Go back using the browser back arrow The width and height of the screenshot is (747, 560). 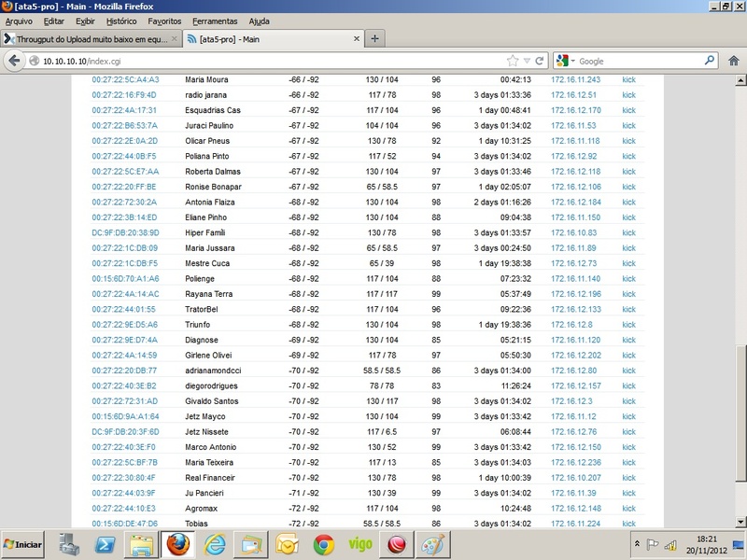14,61
